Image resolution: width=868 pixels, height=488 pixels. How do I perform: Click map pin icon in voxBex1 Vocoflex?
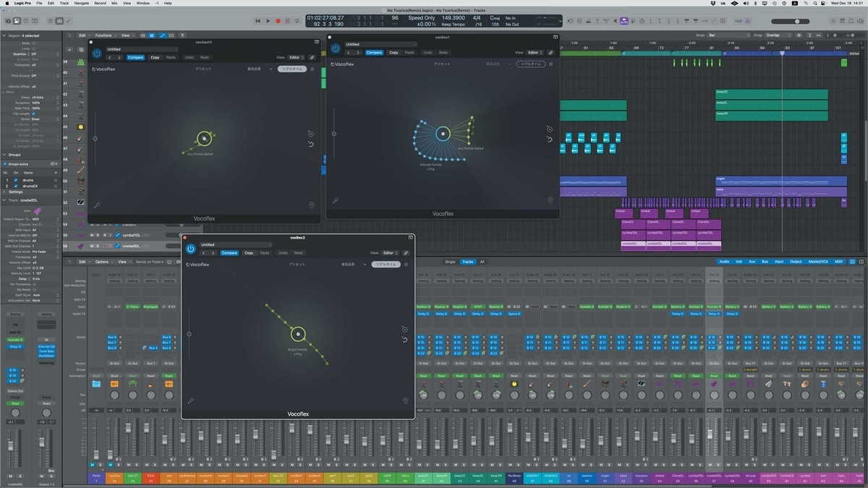(x=550, y=200)
